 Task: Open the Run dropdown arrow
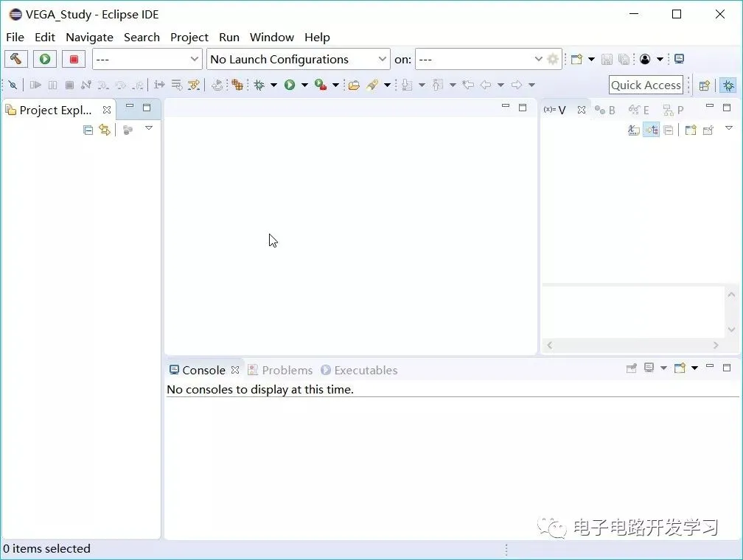coord(304,85)
